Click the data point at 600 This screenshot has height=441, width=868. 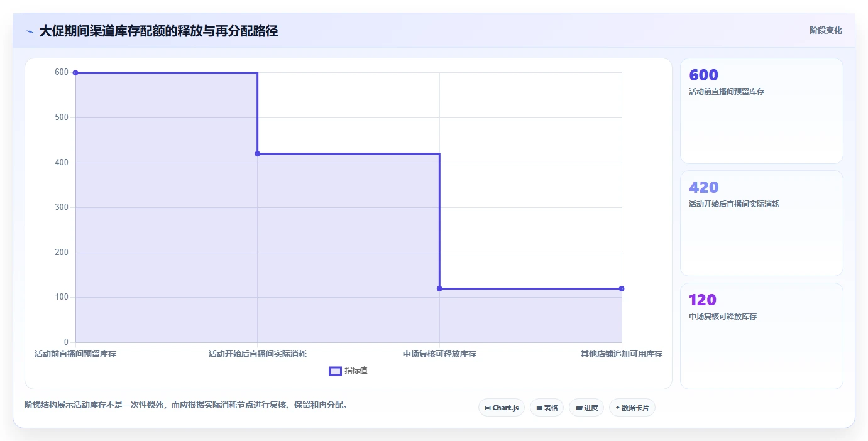click(x=75, y=73)
